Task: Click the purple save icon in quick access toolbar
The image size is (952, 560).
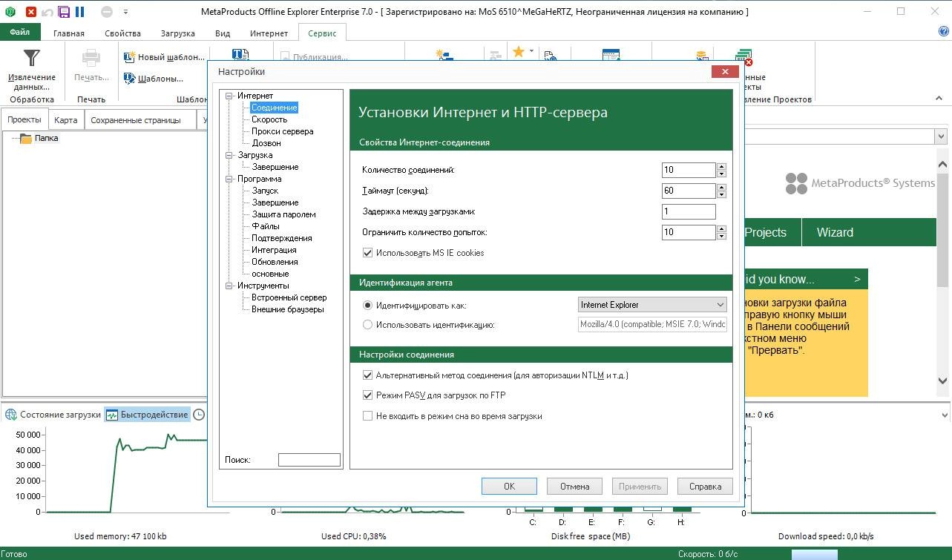Action: tap(63, 12)
